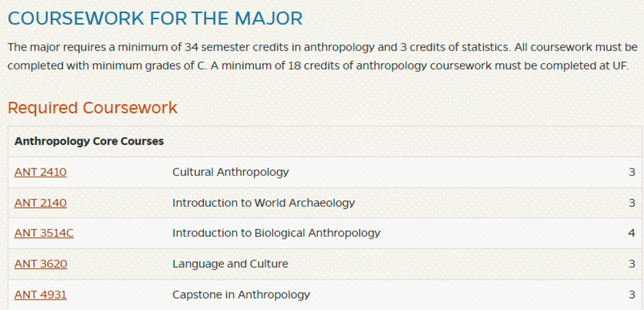
Task: Open the ANT 2140 course link
Action: (x=40, y=203)
